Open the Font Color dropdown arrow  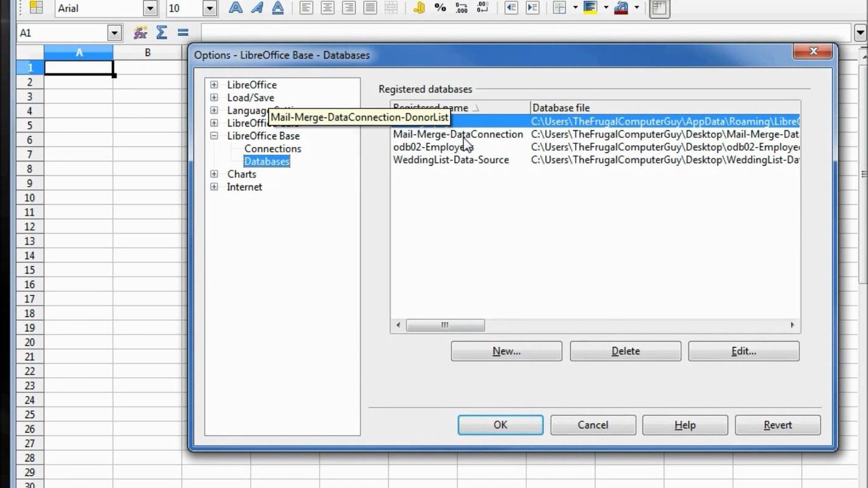[637, 8]
